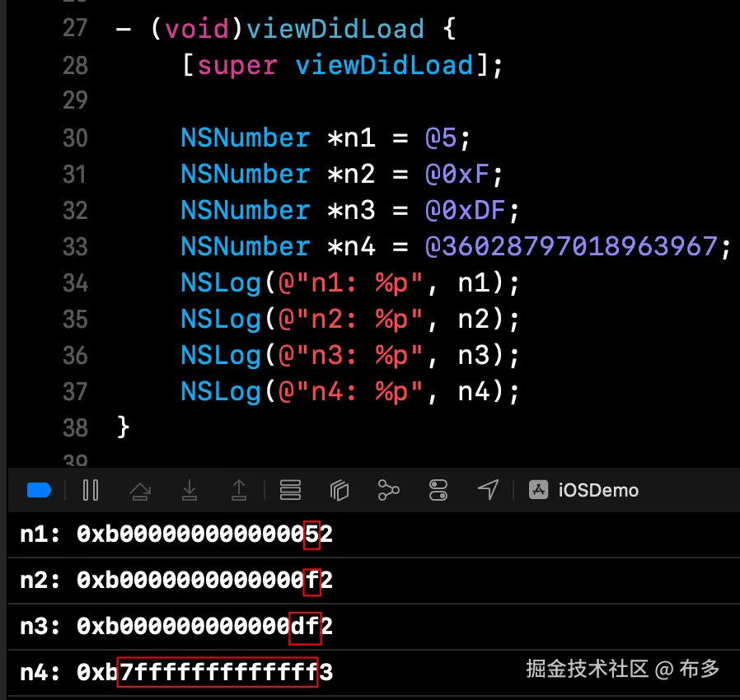
Task: Set breakpoint on line number 30
Action: 75,138
